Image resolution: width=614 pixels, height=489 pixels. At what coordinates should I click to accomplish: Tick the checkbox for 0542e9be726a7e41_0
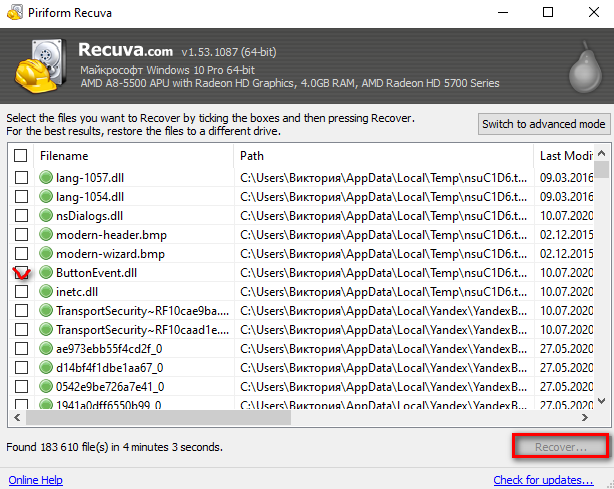click(x=22, y=386)
